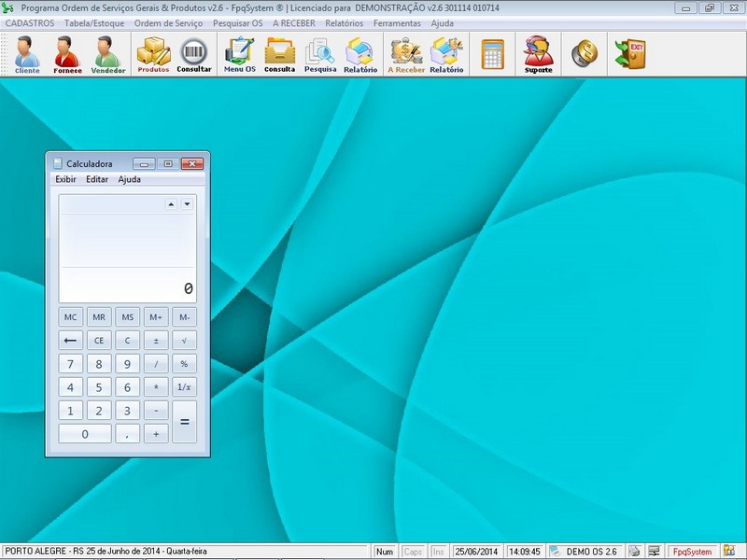Screen dimensions: 747x560
Task: Click the plus button
Action: point(156,434)
